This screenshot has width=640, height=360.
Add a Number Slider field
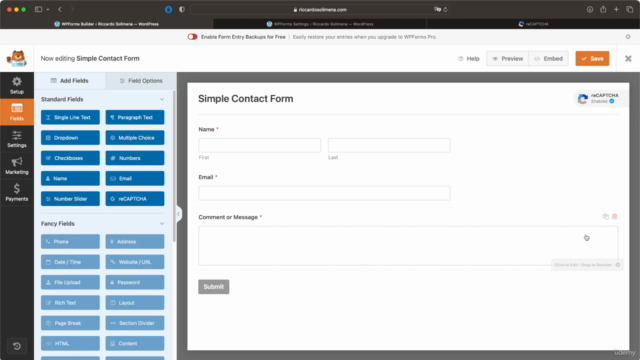point(70,199)
